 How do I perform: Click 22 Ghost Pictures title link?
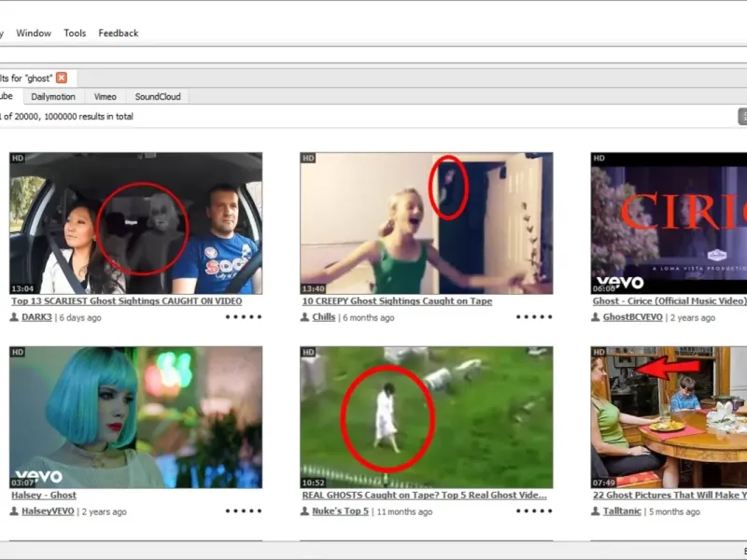669,496
